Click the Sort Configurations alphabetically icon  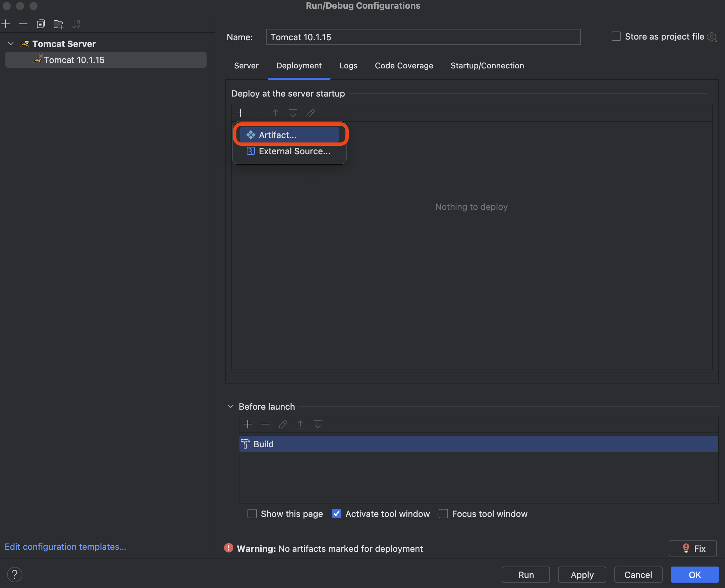click(76, 24)
